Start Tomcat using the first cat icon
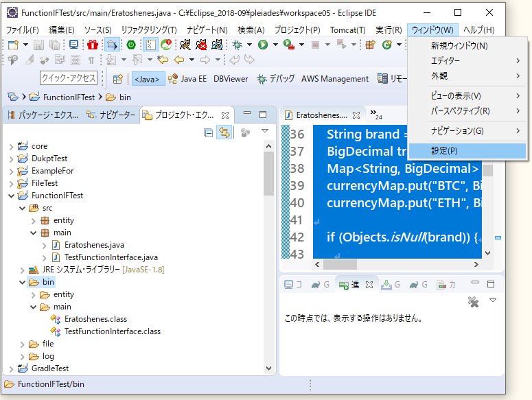Viewport: 532px width, 400px height. (185, 45)
